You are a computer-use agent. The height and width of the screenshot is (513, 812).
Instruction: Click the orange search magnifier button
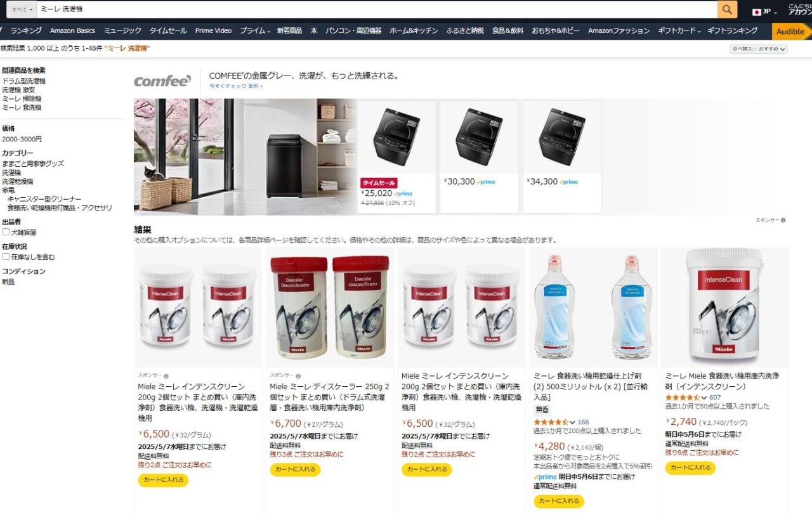[x=727, y=10]
